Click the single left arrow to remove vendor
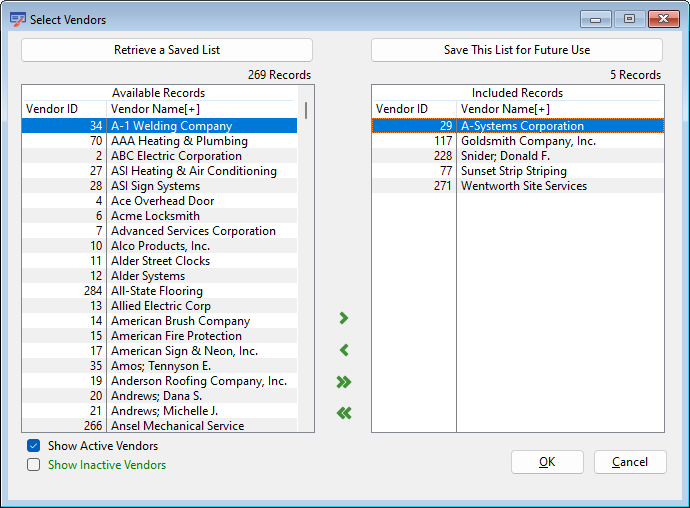The image size is (690, 508). point(344,350)
